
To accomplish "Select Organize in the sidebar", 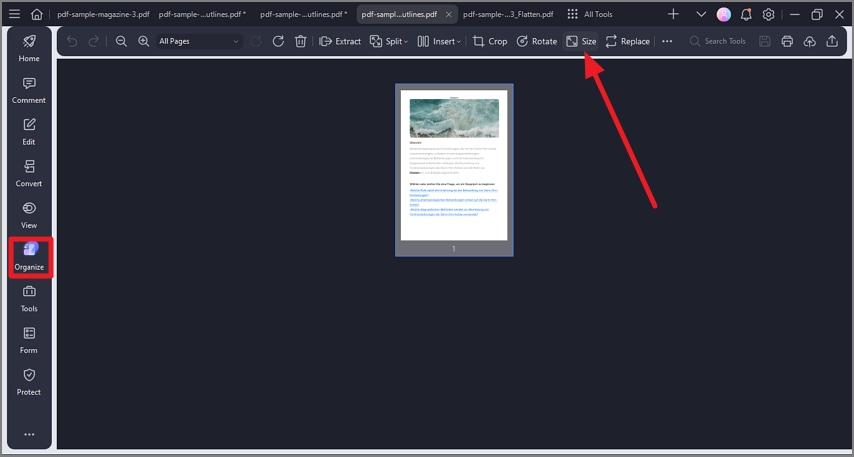I will [29, 257].
